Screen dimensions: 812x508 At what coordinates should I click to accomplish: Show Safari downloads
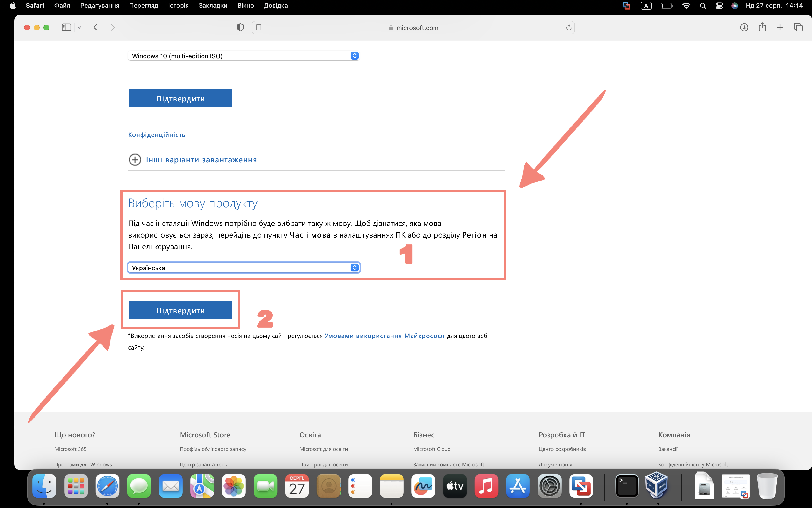point(744,28)
